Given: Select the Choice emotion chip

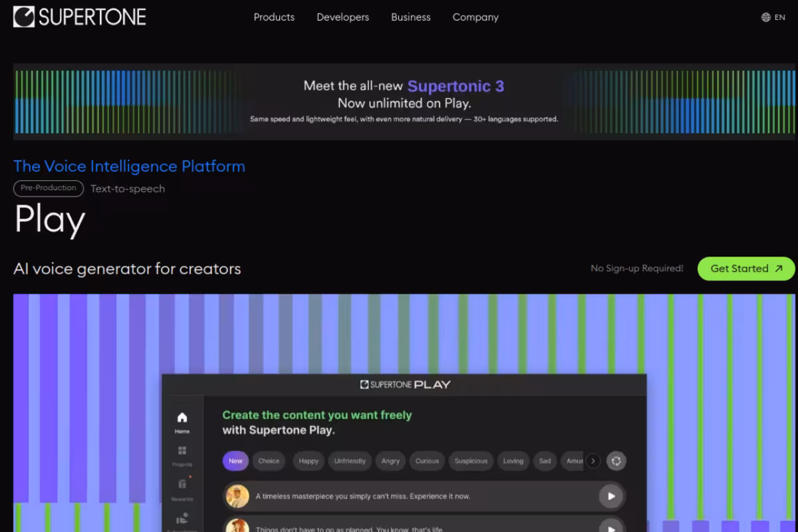Looking at the screenshot, I should coord(269,461).
